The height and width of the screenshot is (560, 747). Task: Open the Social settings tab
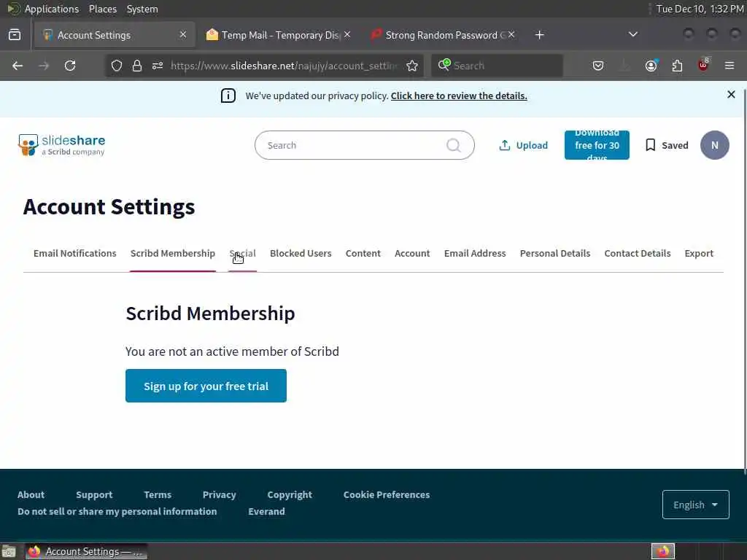pyautogui.click(x=242, y=253)
